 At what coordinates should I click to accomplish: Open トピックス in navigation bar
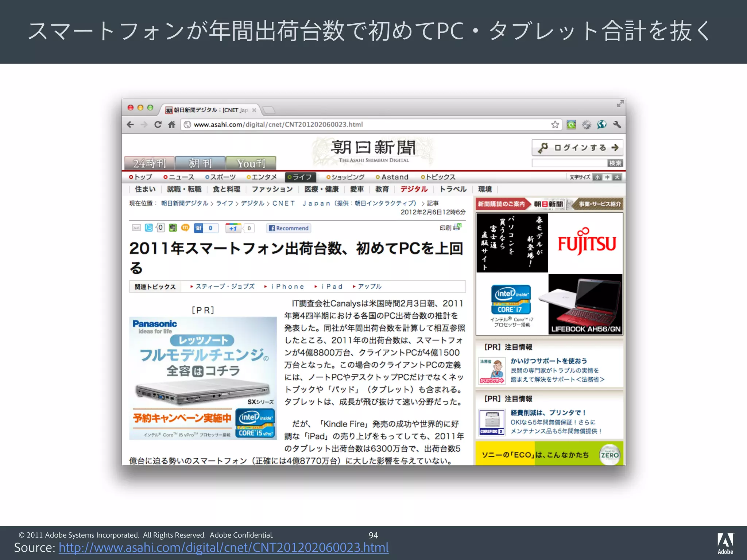pos(438,177)
